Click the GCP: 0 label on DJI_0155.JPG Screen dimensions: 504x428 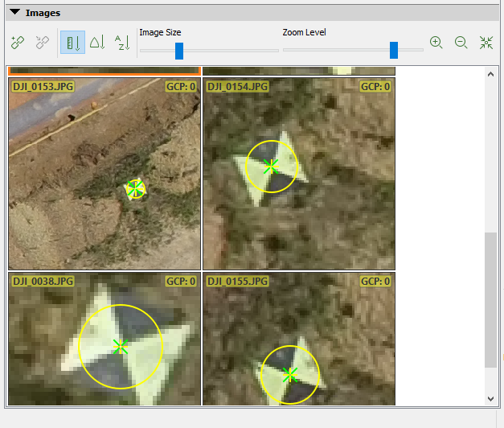(x=375, y=282)
